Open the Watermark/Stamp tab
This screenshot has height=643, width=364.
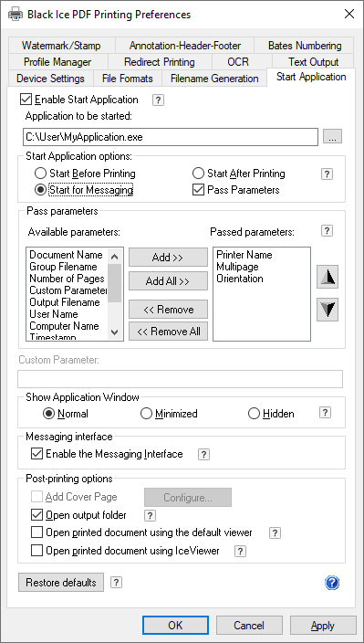61,46
